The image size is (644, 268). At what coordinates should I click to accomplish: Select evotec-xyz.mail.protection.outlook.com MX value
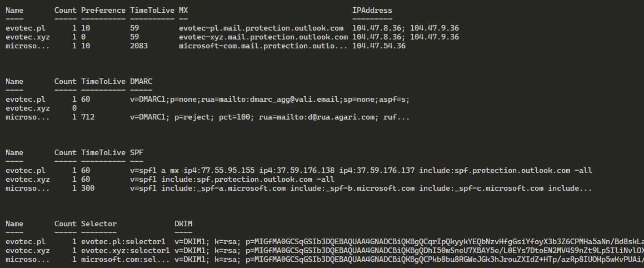point(263,37)
